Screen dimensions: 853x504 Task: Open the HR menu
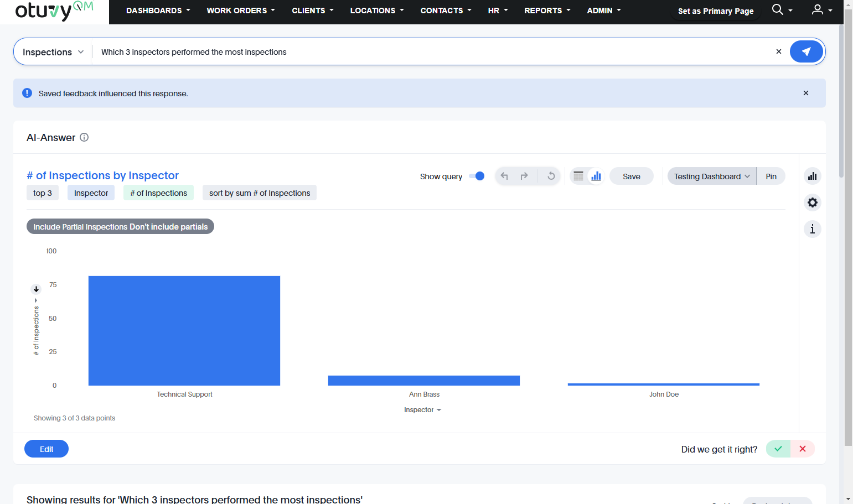pyautogui.click(x=498, y=11)
